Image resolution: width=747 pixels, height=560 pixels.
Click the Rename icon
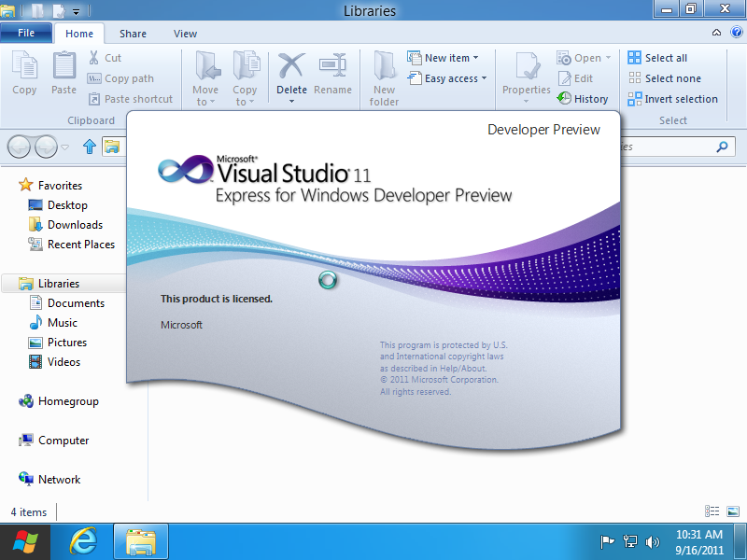pyautogui.click(x=332, y=65)
